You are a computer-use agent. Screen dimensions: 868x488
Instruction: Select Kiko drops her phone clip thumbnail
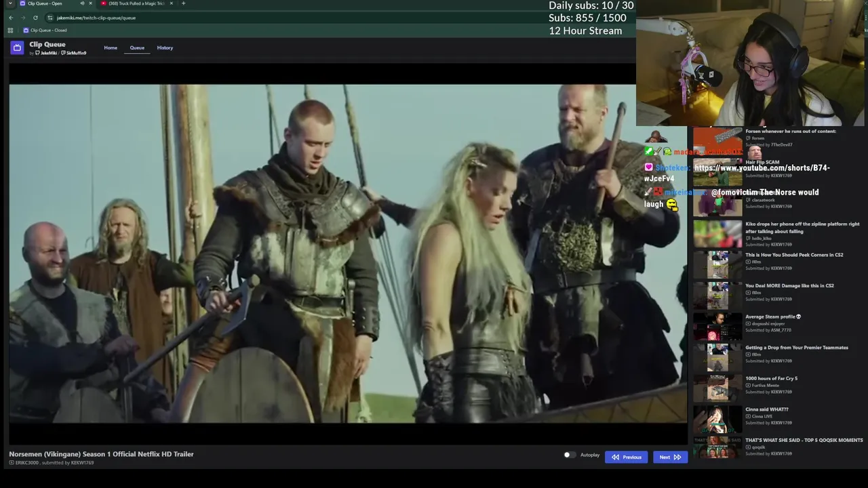[x=717, y=234]
